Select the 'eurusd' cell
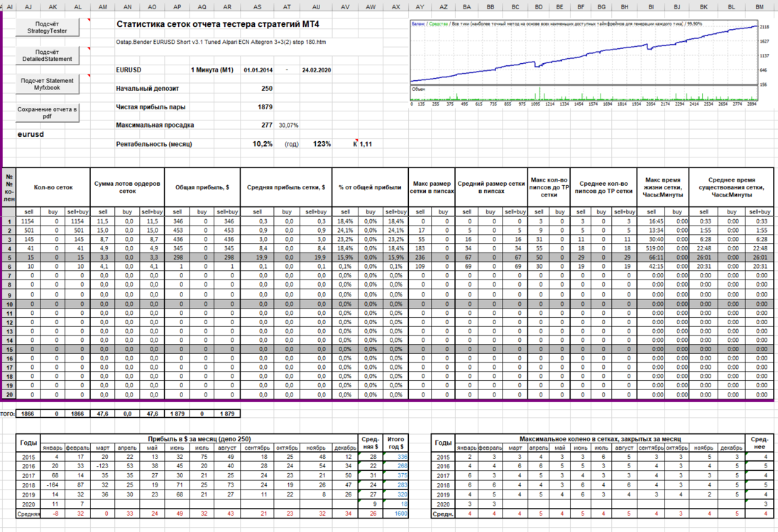The image size is (778, 532). 31,134
